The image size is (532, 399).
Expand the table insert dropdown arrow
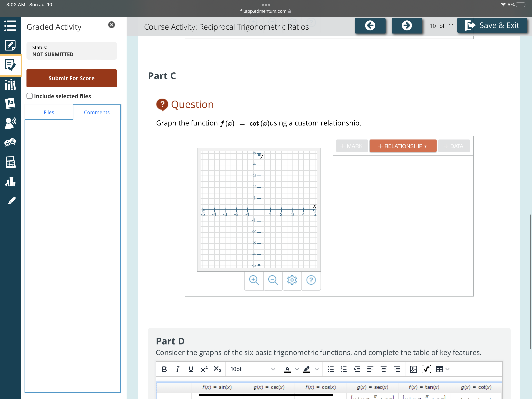pos(447,369)
